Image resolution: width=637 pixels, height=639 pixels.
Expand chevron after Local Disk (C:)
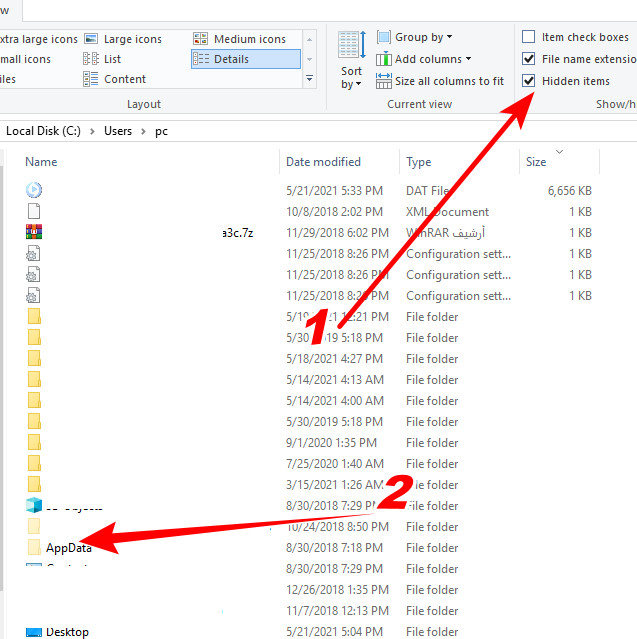[x=93, y=131]
